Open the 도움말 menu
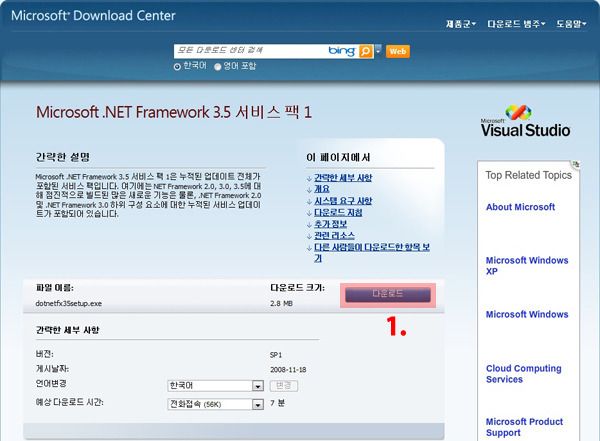 (571, 24)
